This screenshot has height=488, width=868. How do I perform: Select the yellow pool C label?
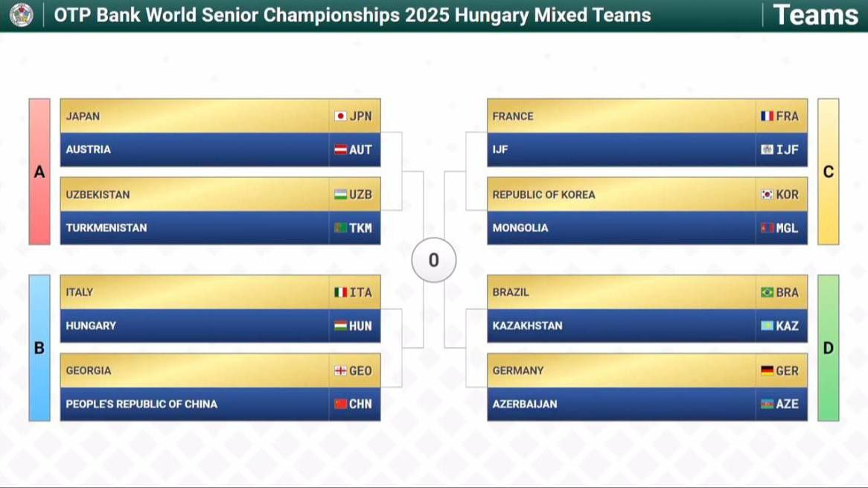pyautogui.click(x=828, y=172)
